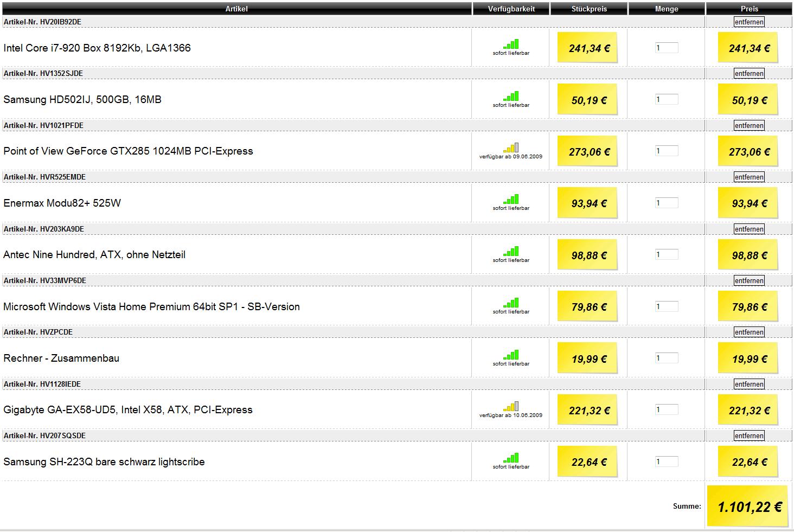Edit quantity field for Antec Nine Hundred
Viewport: 794px width, 532px height.
(667, 254)
